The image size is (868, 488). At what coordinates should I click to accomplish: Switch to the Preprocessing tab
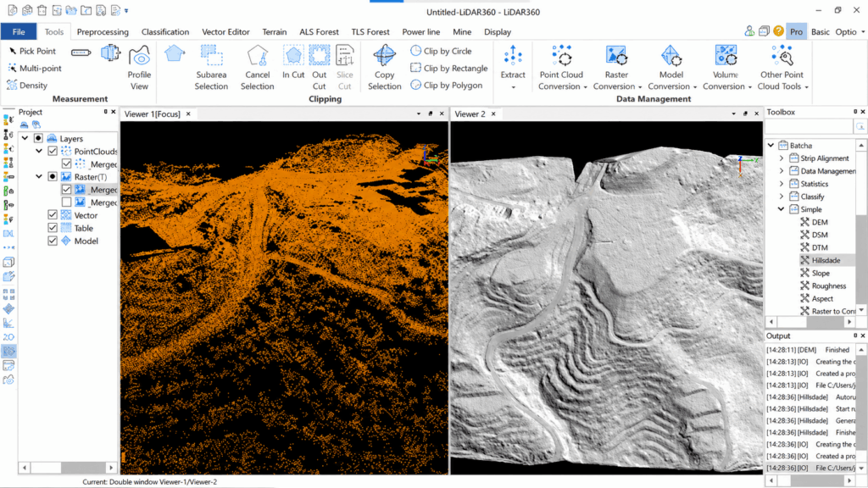103,31
